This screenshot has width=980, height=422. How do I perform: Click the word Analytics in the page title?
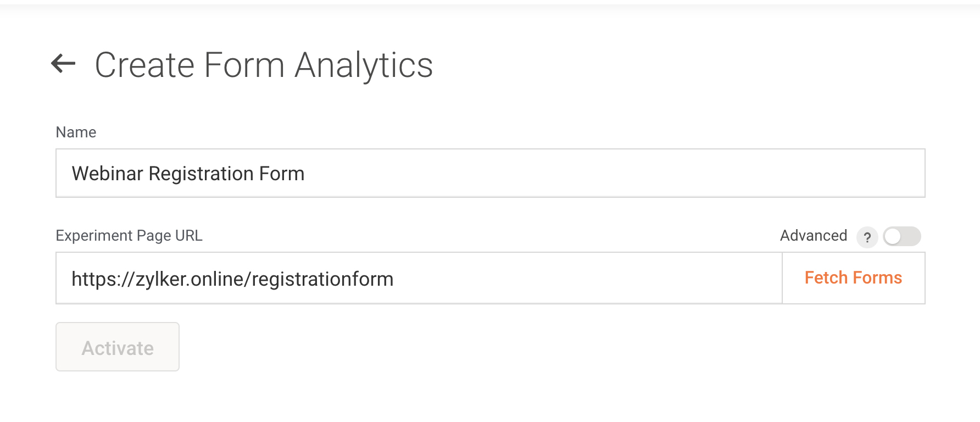[364, 65]
